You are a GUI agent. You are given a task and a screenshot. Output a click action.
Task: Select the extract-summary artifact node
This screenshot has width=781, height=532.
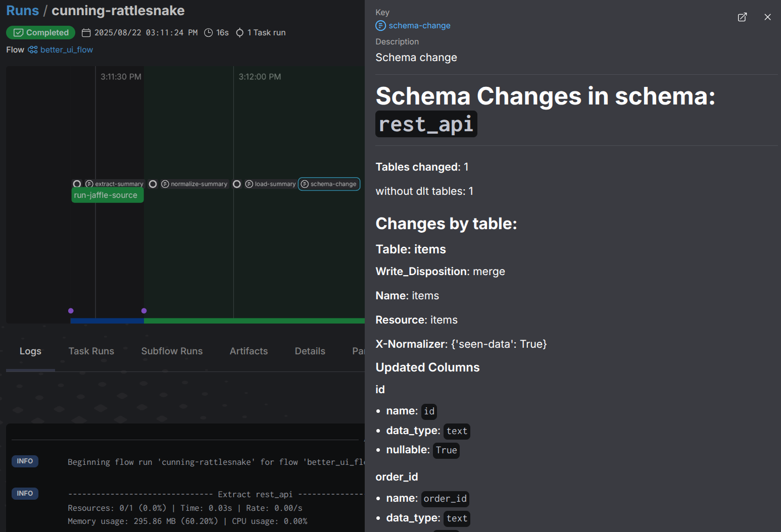115,184
